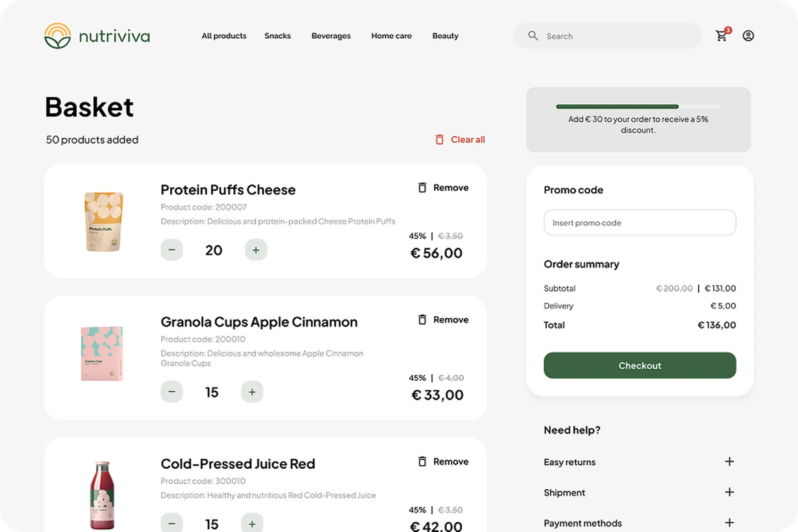
Task: Select the '50 products added' text
Action: 92,139
